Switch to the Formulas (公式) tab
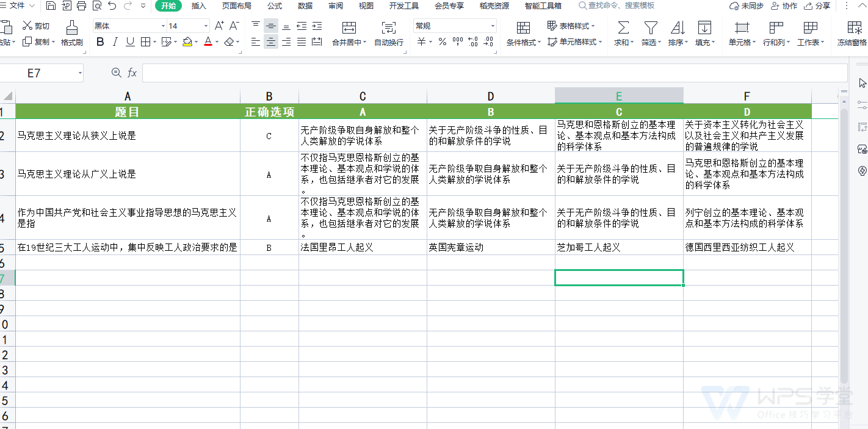This screenshot has width=868, height=429. 275,5
